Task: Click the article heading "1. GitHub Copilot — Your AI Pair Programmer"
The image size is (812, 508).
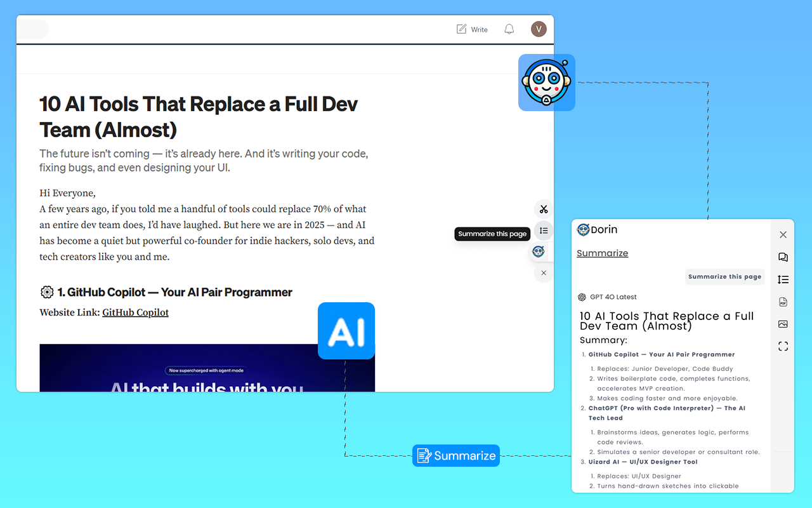Action: [x=175, y=292]
